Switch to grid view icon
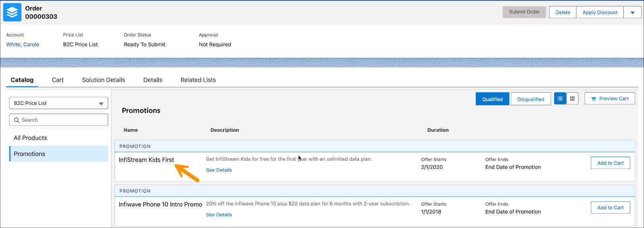The image size is (644, 228). 572,99
